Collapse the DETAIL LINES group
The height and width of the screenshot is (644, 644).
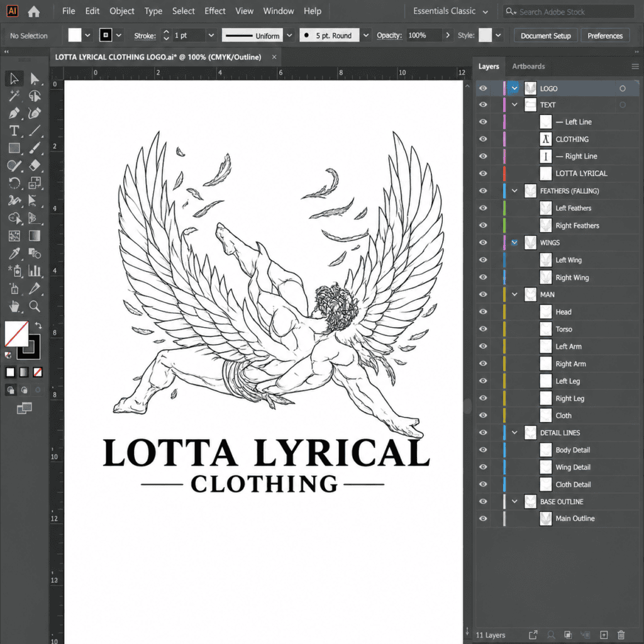(x=514, y=433)
